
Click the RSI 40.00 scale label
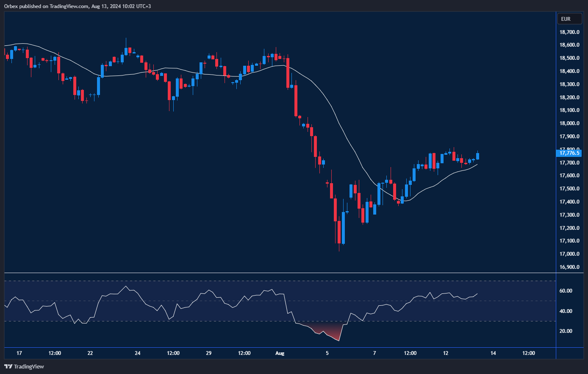point(566,311)
